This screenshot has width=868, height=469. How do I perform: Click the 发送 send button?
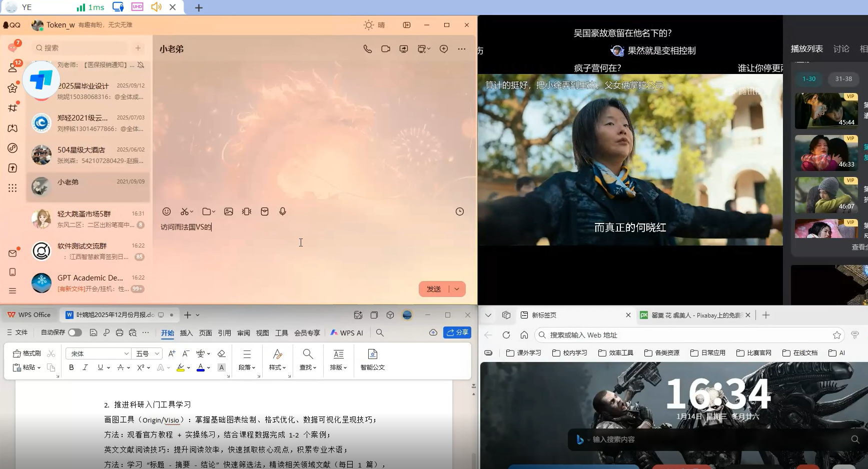(433, 289)
